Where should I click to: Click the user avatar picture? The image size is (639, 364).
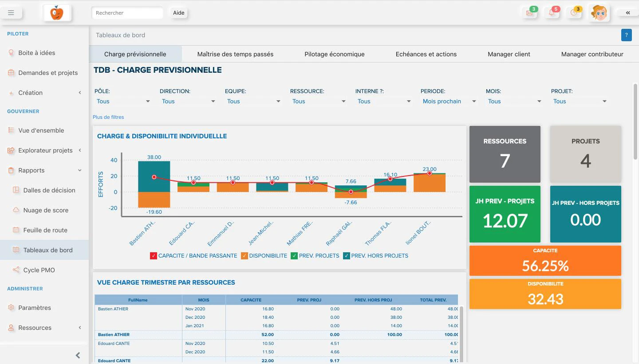[x=599, y=13]
